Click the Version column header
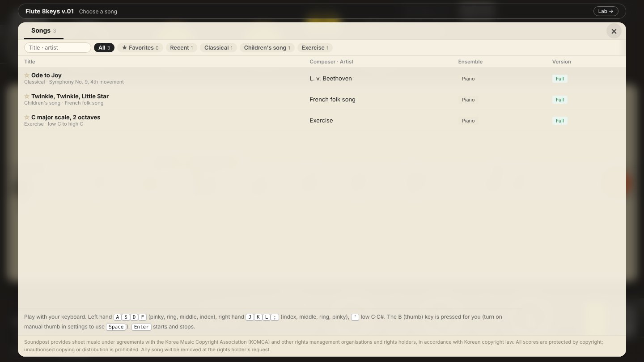 pyautogui.click(x=561, y=62)
